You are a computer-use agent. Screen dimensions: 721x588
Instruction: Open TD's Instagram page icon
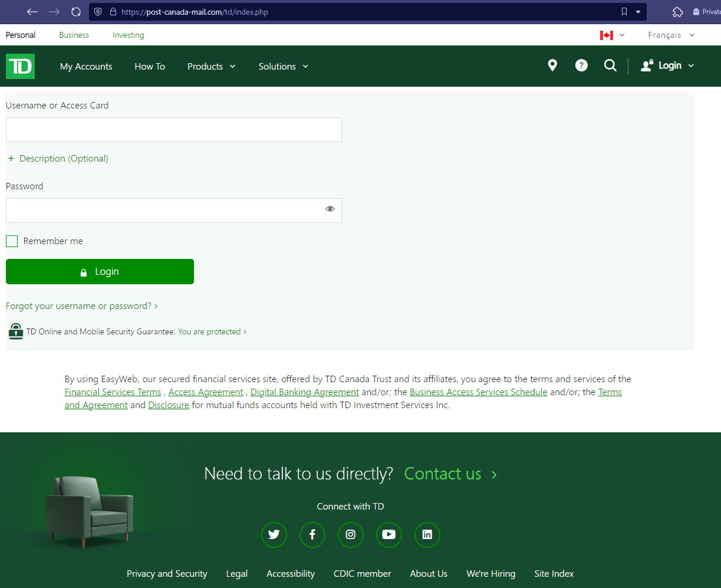pyautogui.click(x=351, y=535)
